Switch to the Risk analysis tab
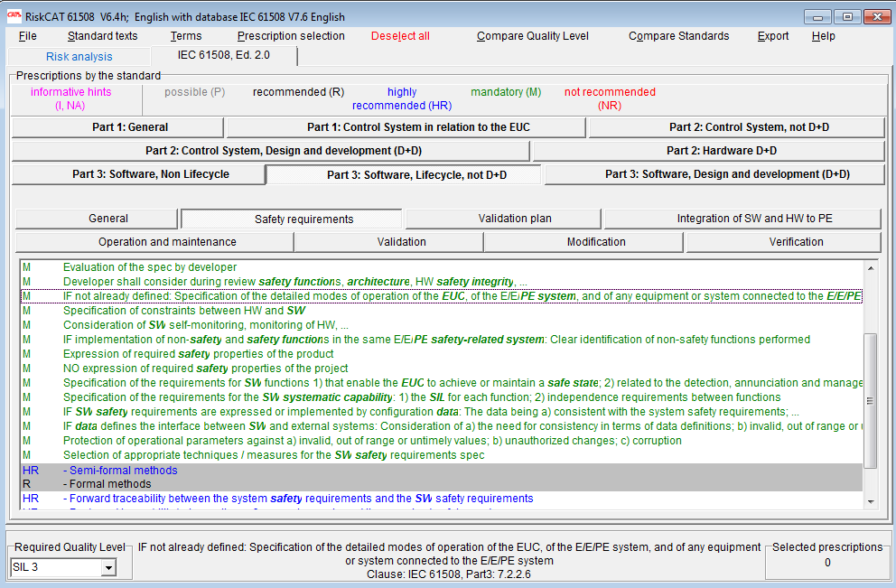Image resolution: width=896 pixels, height=588 pixels. tap(79, 57)
